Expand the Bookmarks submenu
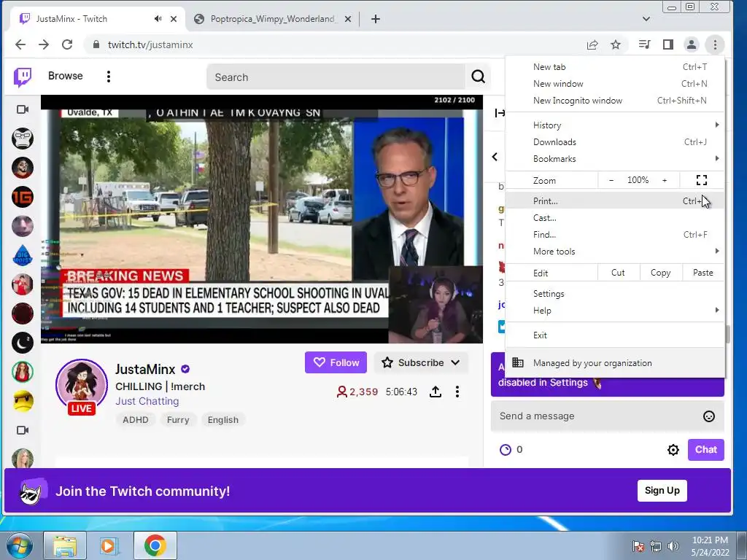Screen dimensions: 747x560 tap(614, 158)
